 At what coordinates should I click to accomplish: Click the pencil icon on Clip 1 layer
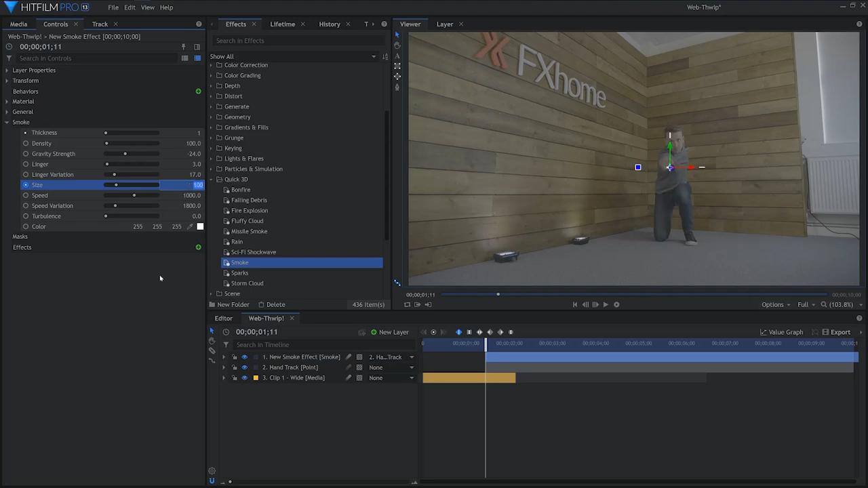click(349, 378)
